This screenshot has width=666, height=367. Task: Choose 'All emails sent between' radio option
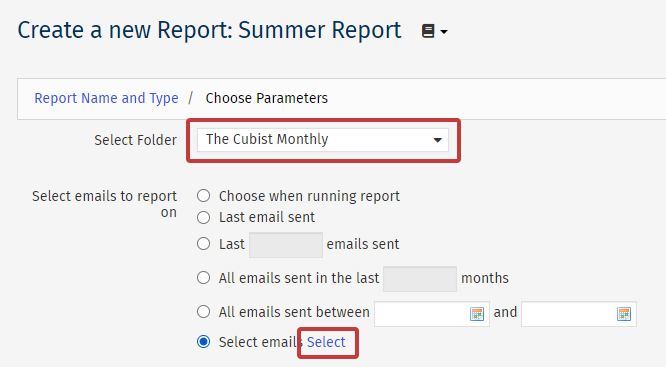(x=203, y=312)
